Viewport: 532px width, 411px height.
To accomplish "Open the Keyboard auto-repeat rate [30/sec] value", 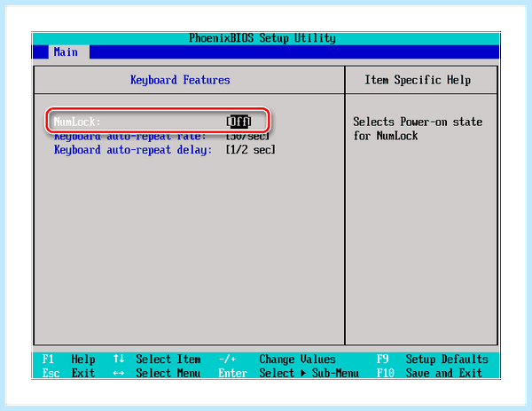I will (x=247, y=137).
